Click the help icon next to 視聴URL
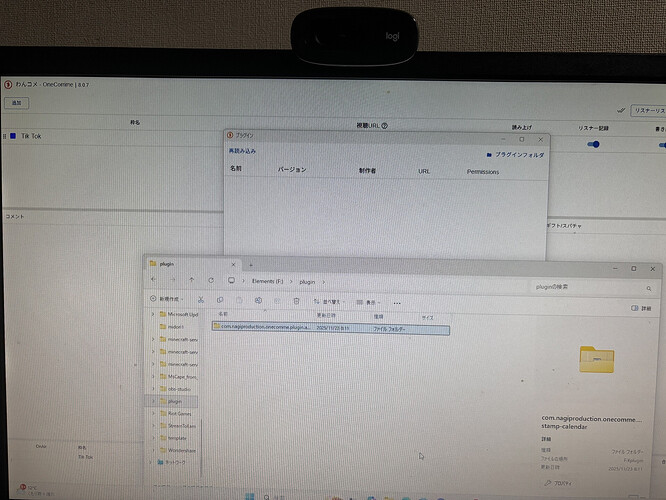The image size is (666, 500). (384, 126)
